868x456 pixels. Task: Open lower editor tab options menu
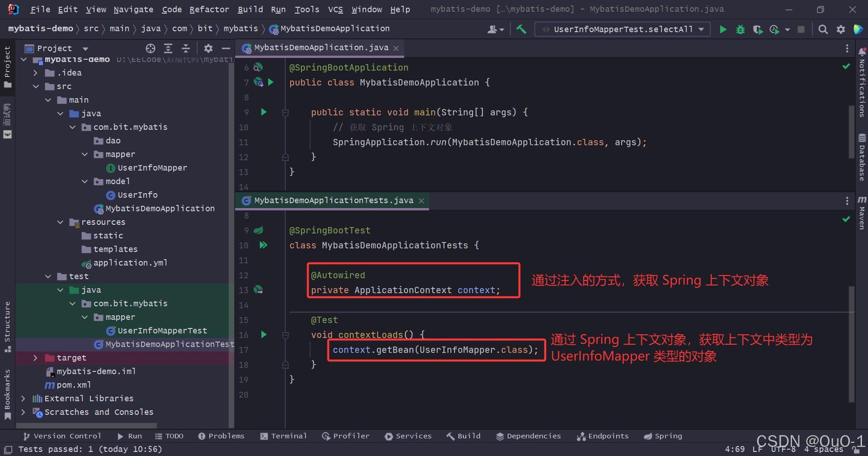tap(847, 201)
